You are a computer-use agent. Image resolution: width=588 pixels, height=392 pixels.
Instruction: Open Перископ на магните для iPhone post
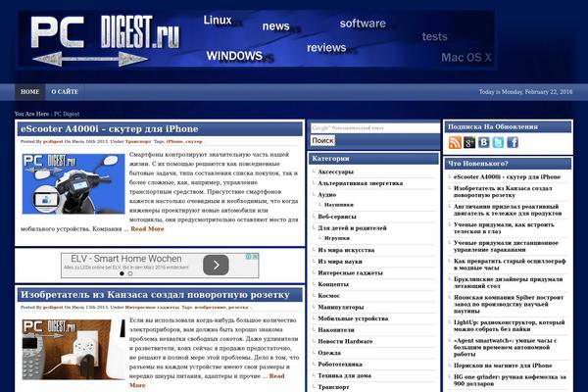point(503,366)
